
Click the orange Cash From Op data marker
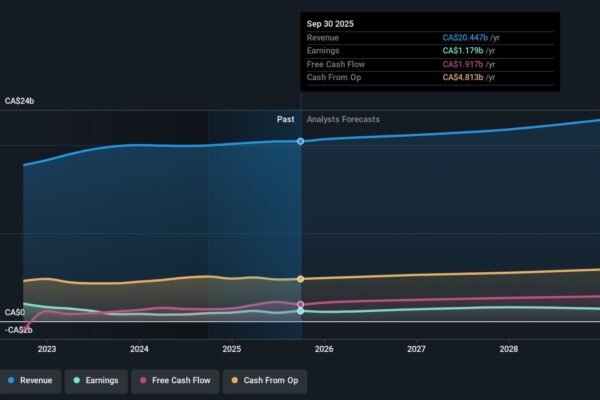pyautogui.click(x=301, y=279)
